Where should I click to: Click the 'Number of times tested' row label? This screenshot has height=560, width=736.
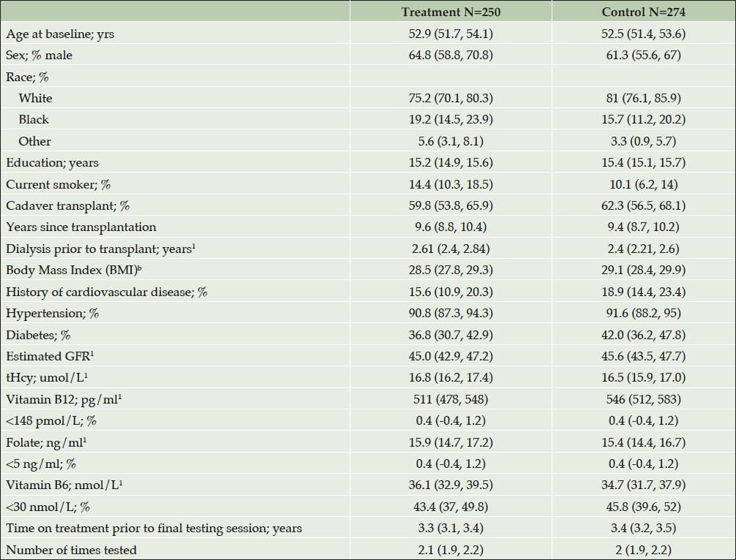click(x=71, y=550)
